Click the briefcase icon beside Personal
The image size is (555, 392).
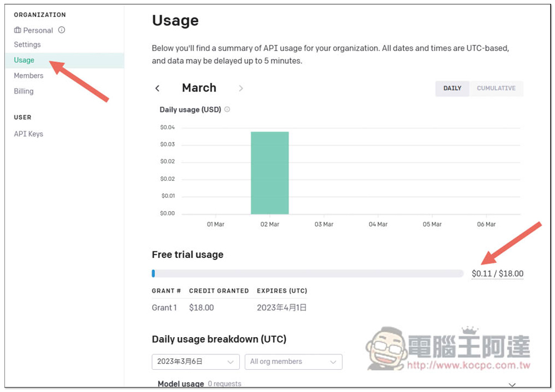(17, 30)
